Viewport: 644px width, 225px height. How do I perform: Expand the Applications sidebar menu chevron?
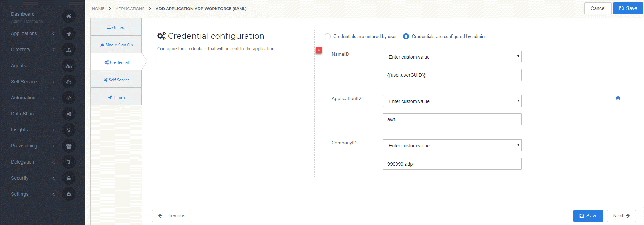tap(53, 33)
